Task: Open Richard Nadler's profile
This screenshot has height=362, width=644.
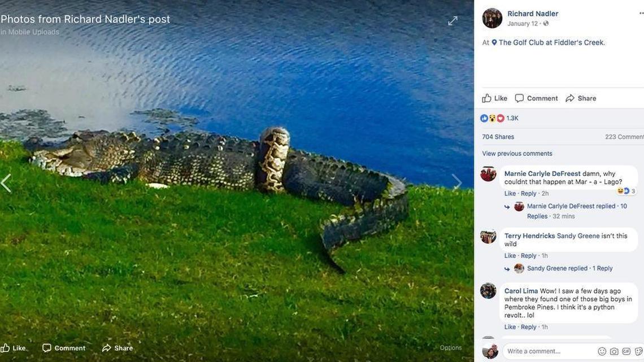Action: click(x=532, y=13)
